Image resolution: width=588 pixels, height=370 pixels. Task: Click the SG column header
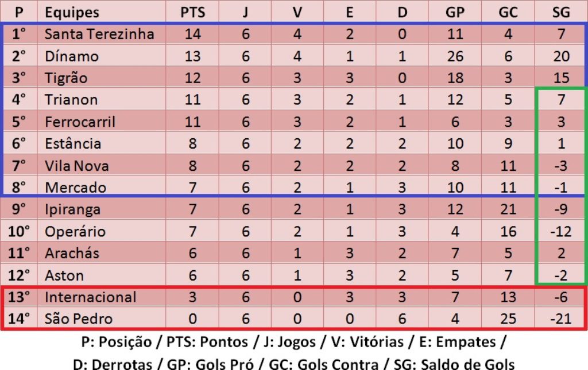click(561, 12)
